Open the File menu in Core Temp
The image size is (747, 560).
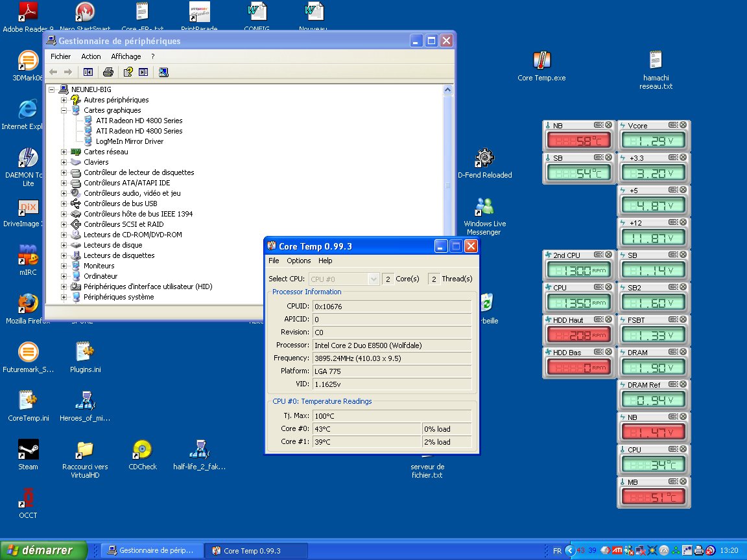click(274, 261)
